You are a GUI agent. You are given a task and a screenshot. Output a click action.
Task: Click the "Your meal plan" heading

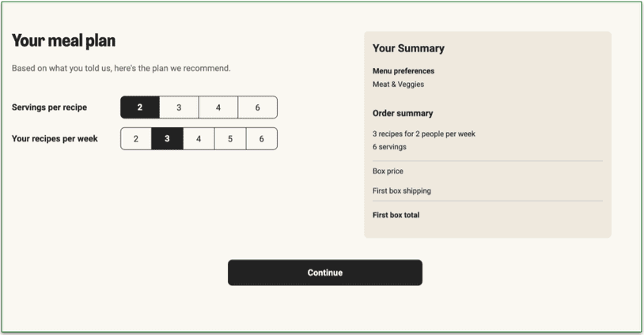click(63, 41)
